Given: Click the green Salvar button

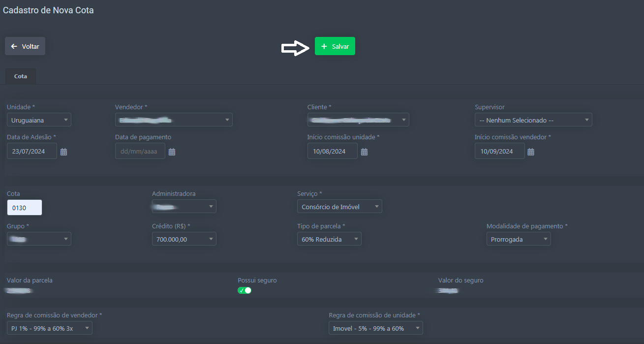Looking at the screenshot, I should [335, 46].
